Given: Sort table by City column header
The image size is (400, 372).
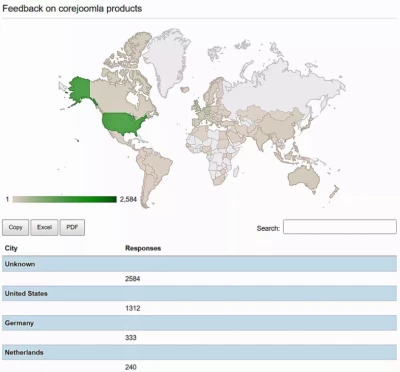Looking at the screenshot, I should point(11,248).
